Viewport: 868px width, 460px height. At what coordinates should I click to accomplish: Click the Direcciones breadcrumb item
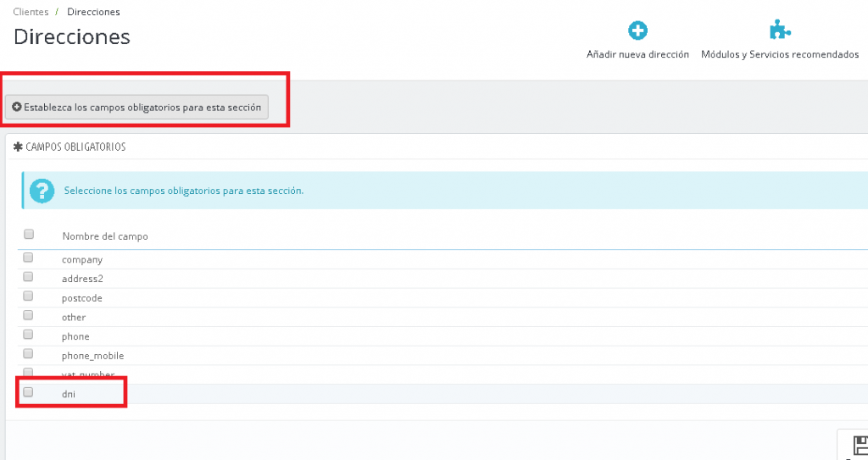tap(93, 12)
